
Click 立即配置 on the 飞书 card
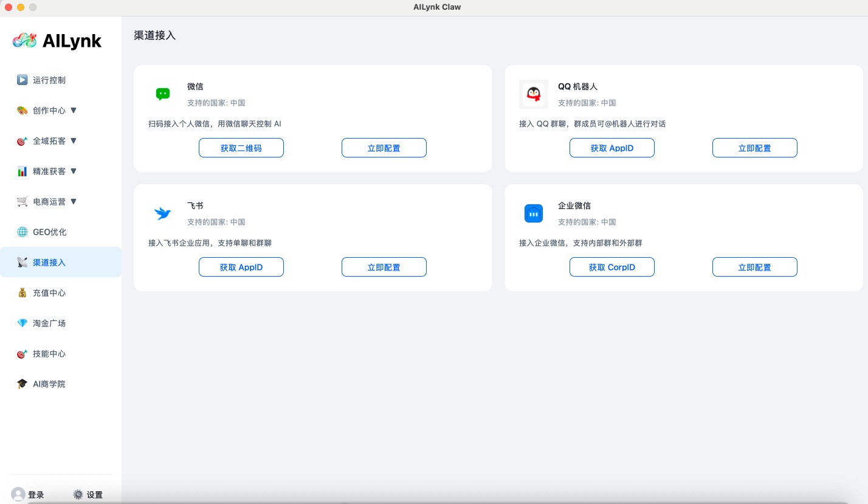tap(384, 267)
